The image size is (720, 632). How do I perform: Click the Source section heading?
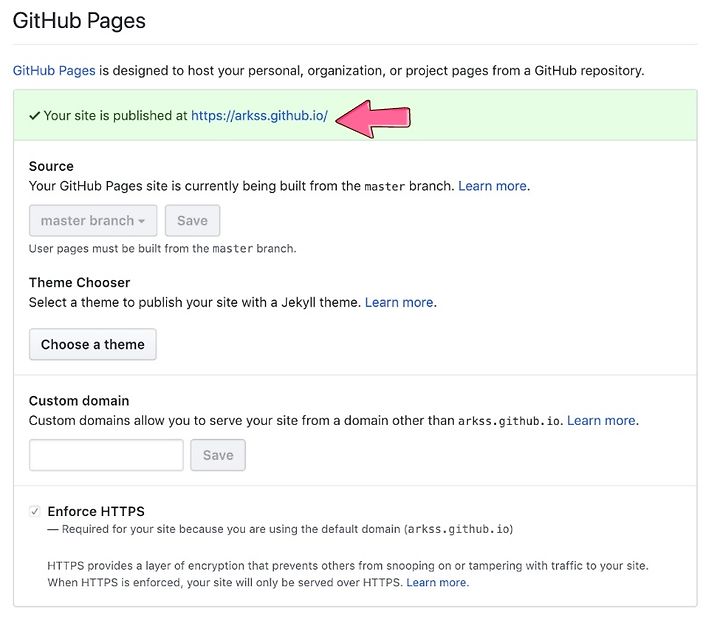[x=51, y=166]
